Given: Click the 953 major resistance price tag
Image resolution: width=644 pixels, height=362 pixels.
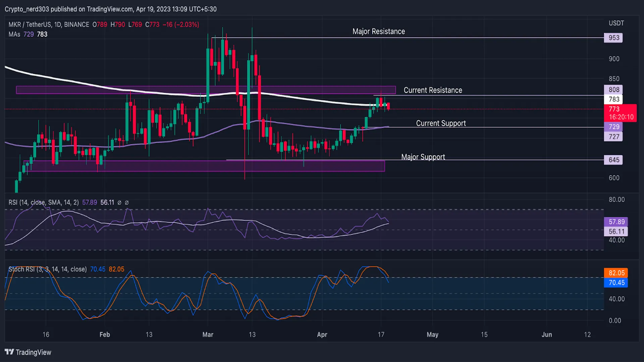Looking at the screenshot, I should [x=613, y=38].
